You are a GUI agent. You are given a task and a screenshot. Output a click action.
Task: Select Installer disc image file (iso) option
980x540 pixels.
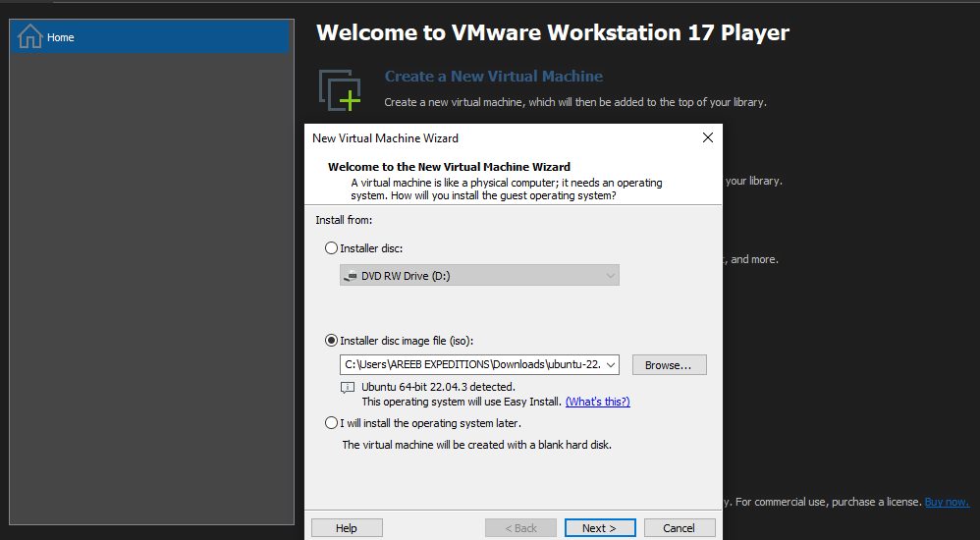331,341
